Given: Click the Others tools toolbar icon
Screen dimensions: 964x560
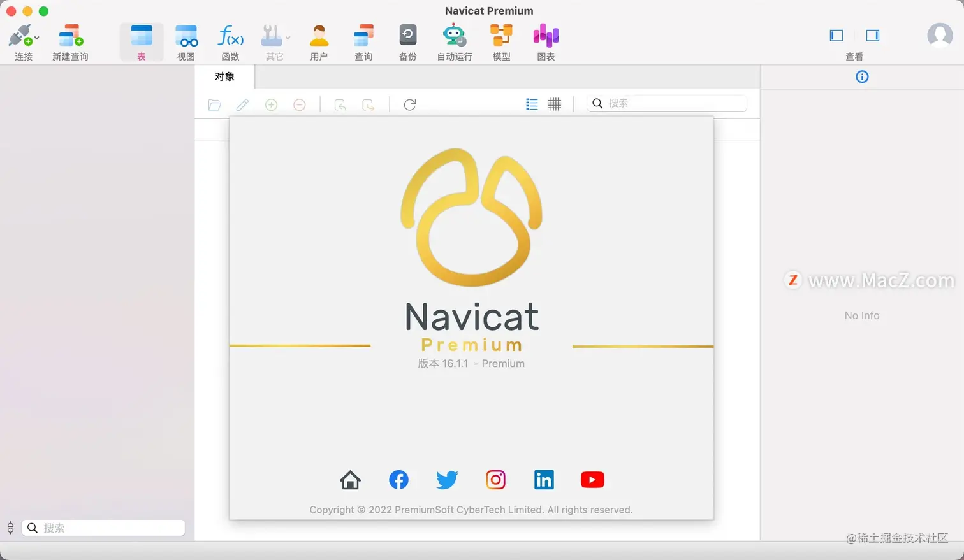Looking at the screenshot, I should [271, 36].
